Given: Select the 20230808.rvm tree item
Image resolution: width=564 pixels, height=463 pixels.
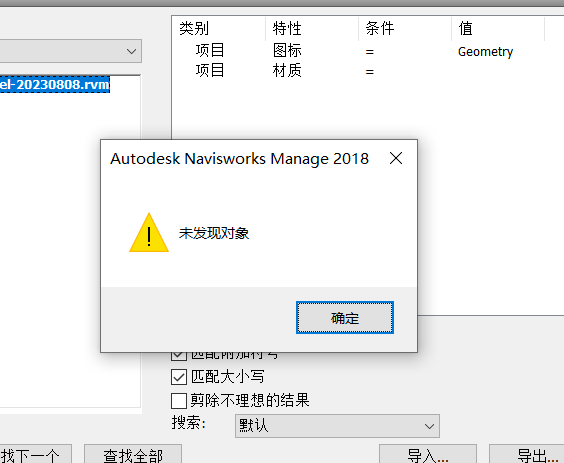Looking at the screenshot, I should 55,85.
